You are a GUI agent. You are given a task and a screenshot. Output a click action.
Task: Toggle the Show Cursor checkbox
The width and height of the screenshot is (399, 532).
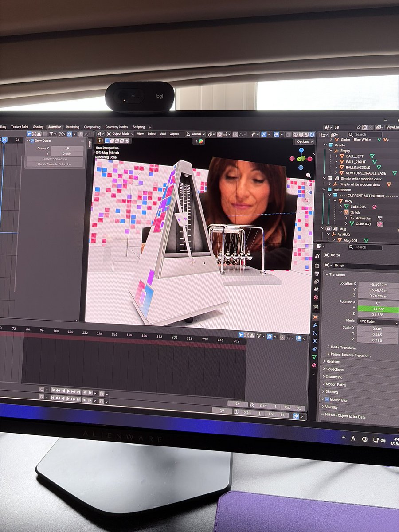32,141
